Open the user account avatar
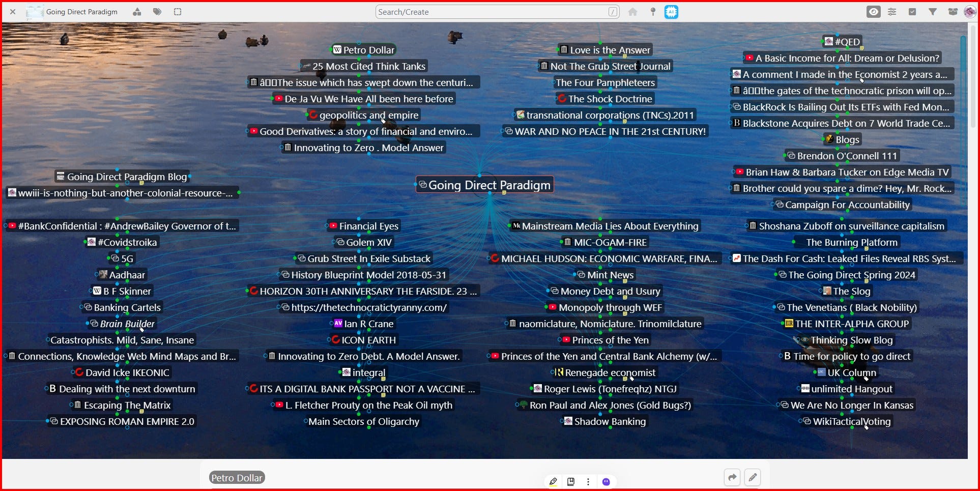980x491 pixels. pyautogui.click(x=970, y=12)
